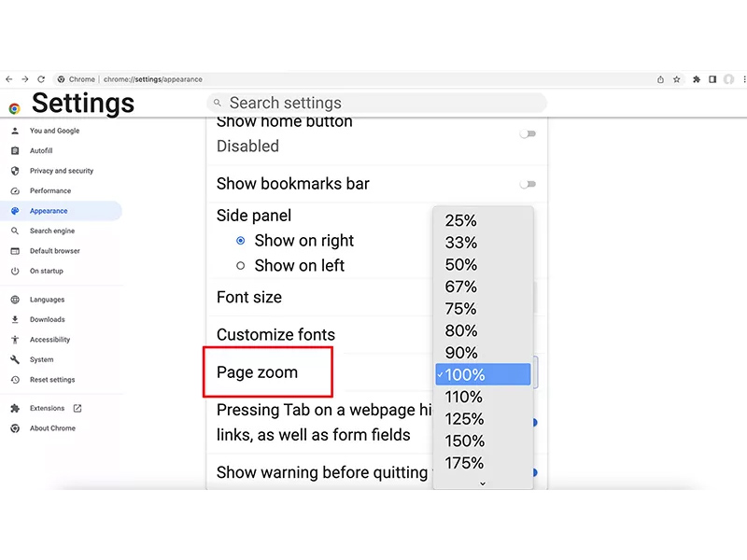Select the Show on right radio button
The image size is (747, 560).
click(x=241, y=241)
